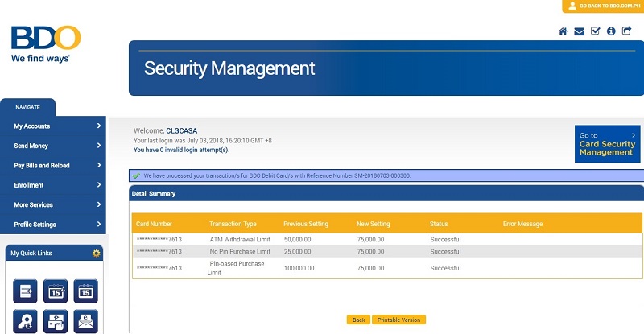644x334 pixels.
Task: Open My Quick Links gear settings
Action: pyautogui.click(x=96, y=253)
